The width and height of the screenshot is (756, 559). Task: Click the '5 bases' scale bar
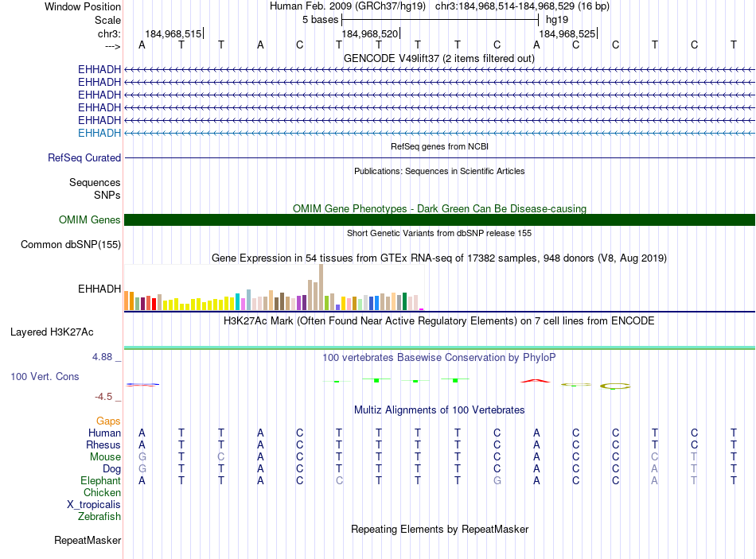440,20
